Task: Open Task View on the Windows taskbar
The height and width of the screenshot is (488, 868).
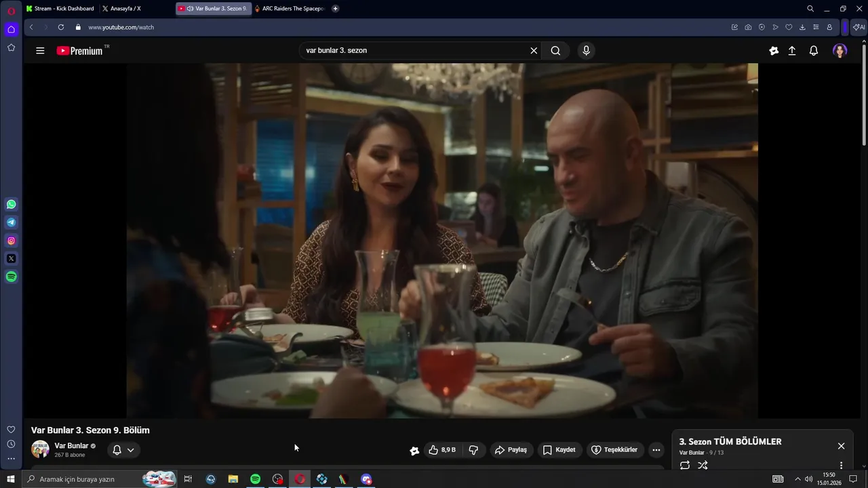Action: (x=188, y=479)
